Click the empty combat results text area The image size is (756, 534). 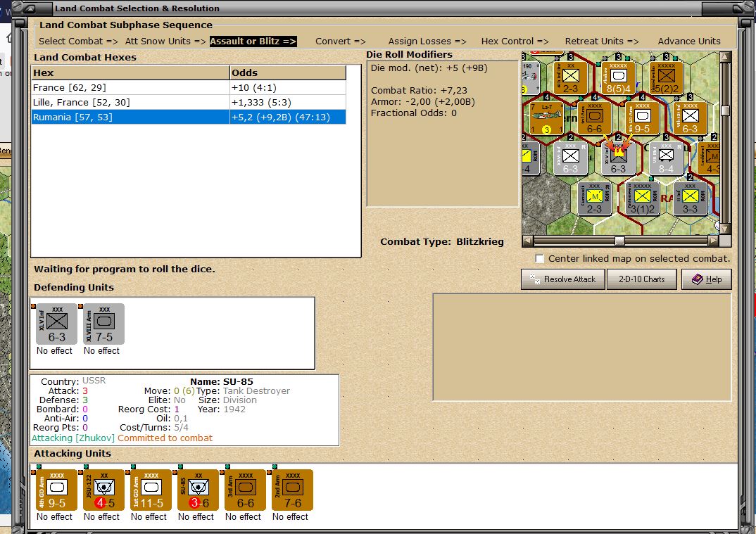click(582, 347)
